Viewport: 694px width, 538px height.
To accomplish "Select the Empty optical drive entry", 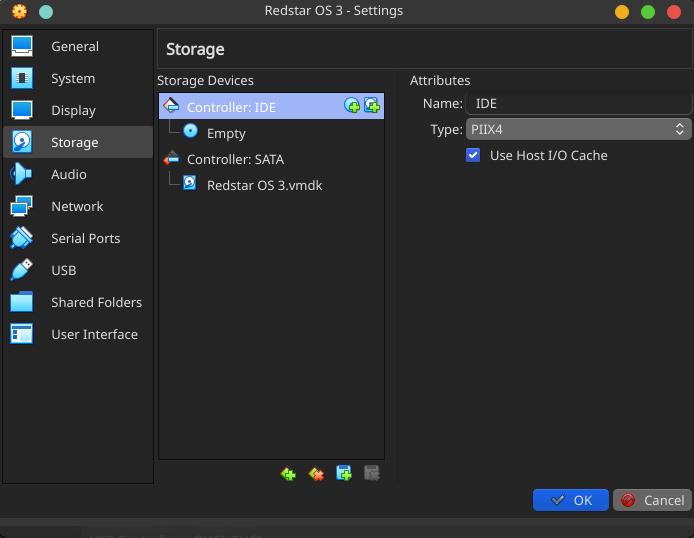I will [x=271, y=133].
